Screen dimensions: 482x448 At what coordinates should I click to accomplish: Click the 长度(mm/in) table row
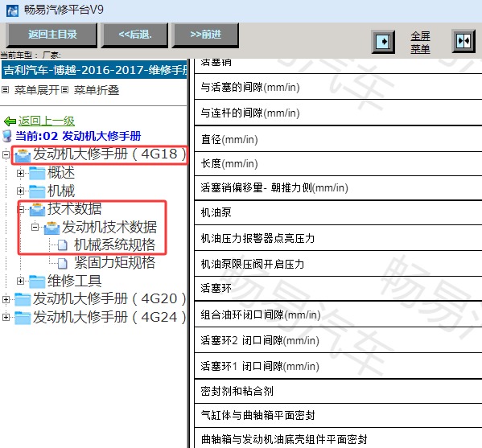338,164
